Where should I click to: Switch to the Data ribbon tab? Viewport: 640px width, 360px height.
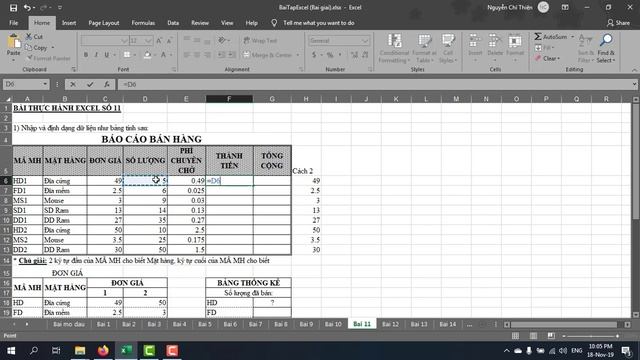[173, 23]
